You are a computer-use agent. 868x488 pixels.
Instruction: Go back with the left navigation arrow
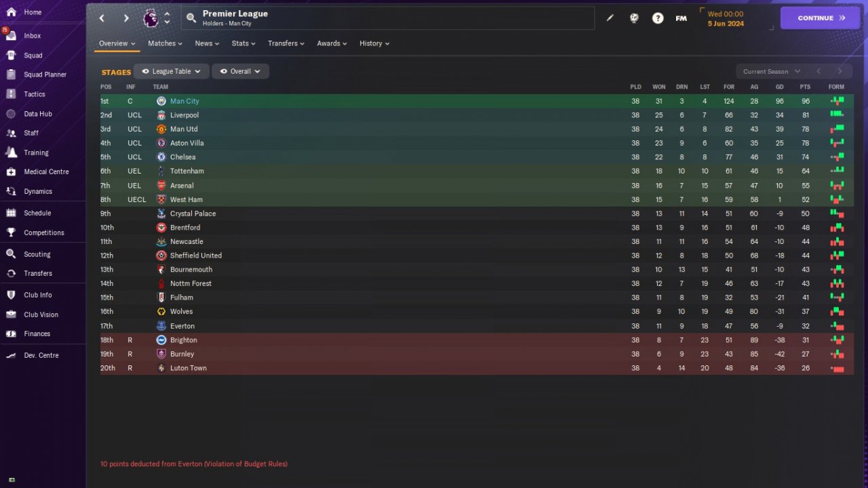point(102,18)
